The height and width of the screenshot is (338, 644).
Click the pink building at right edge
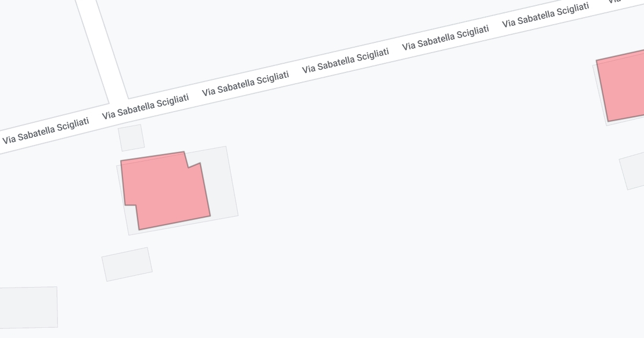pos(623,86)
